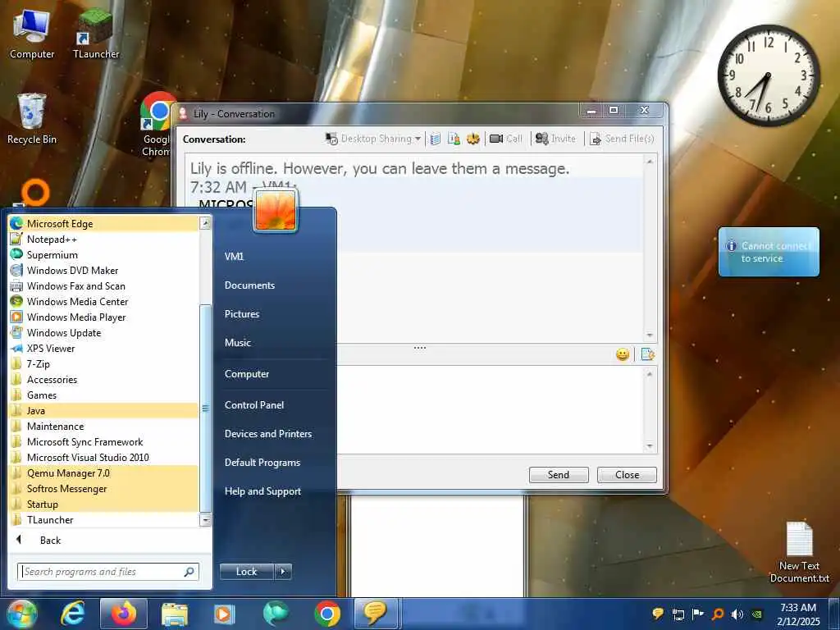Click the message history notebook icon
Image resolution: width=840 pixels, height=630 pixels.
436,139
